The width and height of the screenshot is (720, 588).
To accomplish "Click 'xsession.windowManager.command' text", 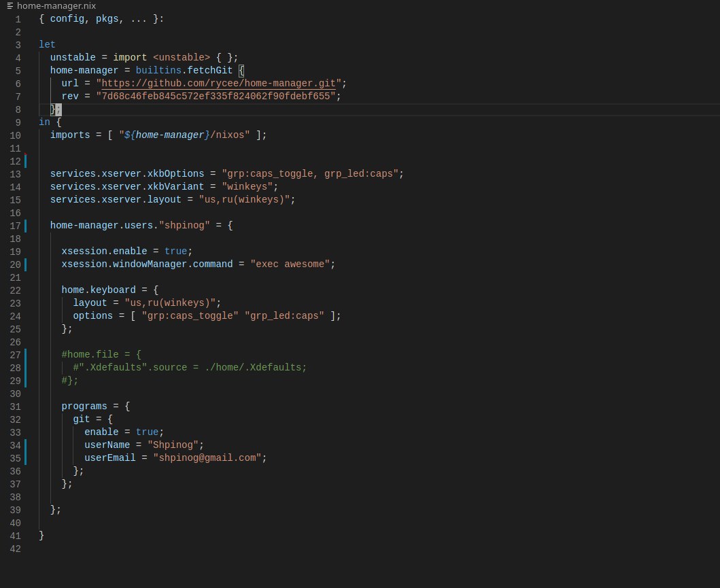I will [x=147, y=264].
